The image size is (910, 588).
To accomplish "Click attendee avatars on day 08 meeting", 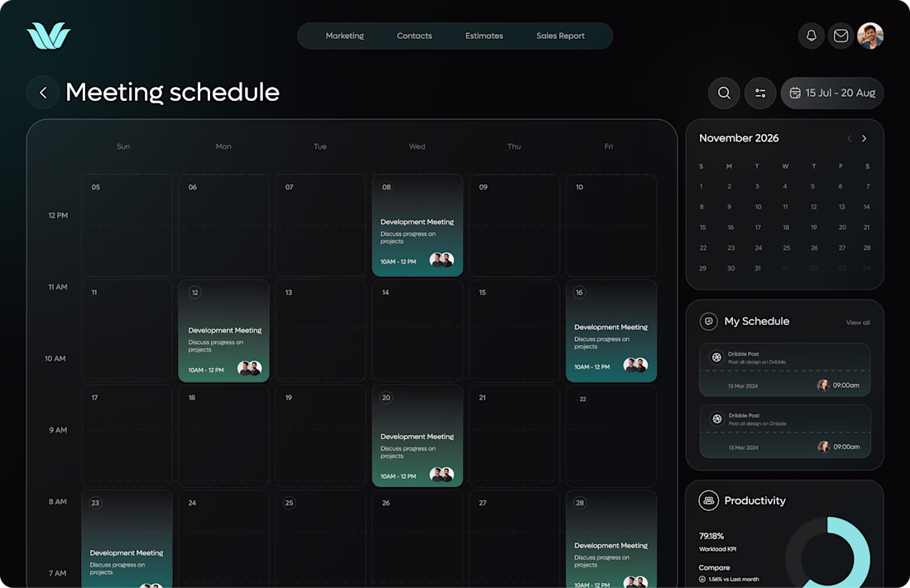I will (x=442, y=260).
